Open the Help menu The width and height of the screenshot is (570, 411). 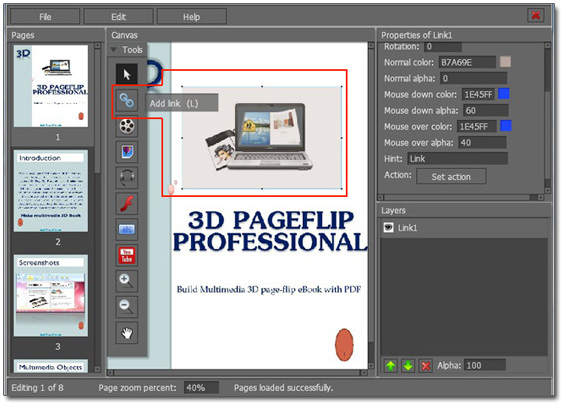192,17
